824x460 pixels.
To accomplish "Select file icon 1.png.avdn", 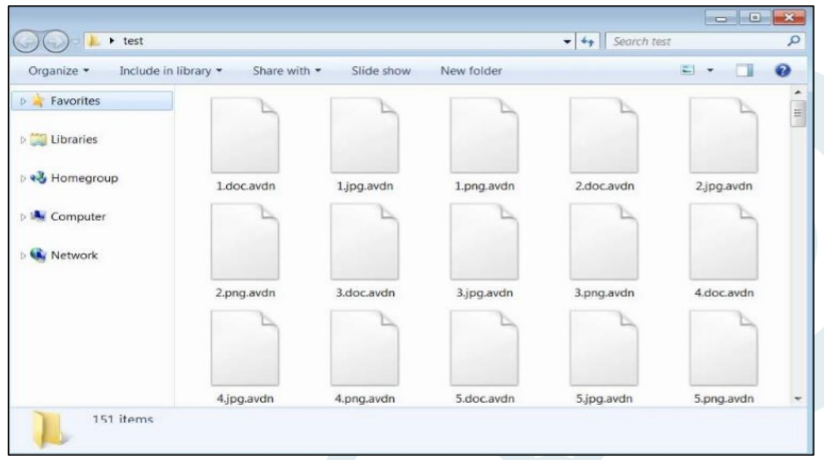I will coord(484,136).
